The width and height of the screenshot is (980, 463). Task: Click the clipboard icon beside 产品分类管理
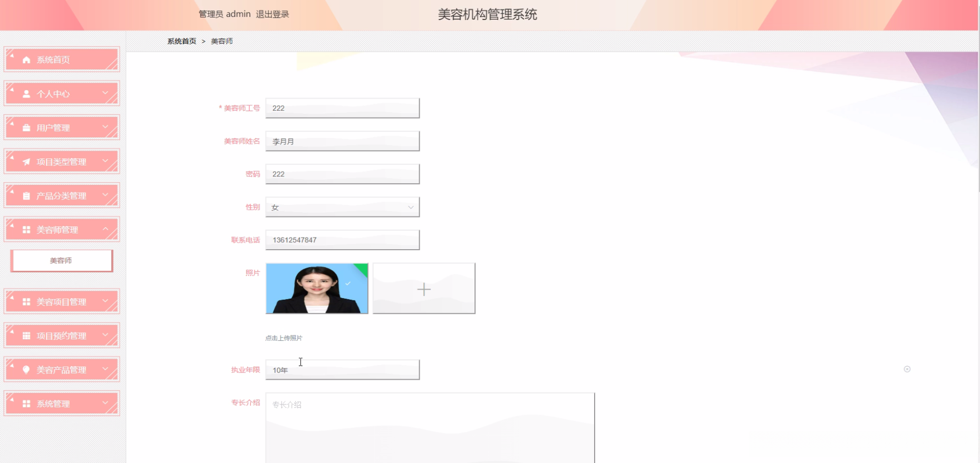pos(26,196)
